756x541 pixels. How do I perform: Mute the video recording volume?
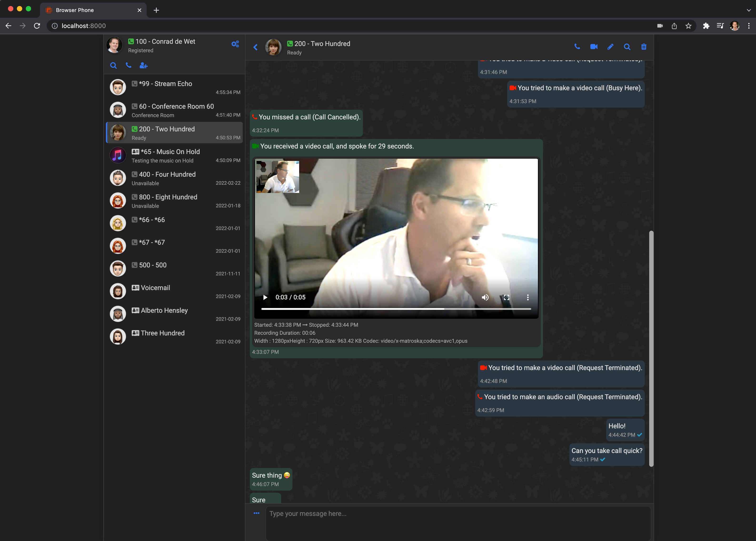485,297
